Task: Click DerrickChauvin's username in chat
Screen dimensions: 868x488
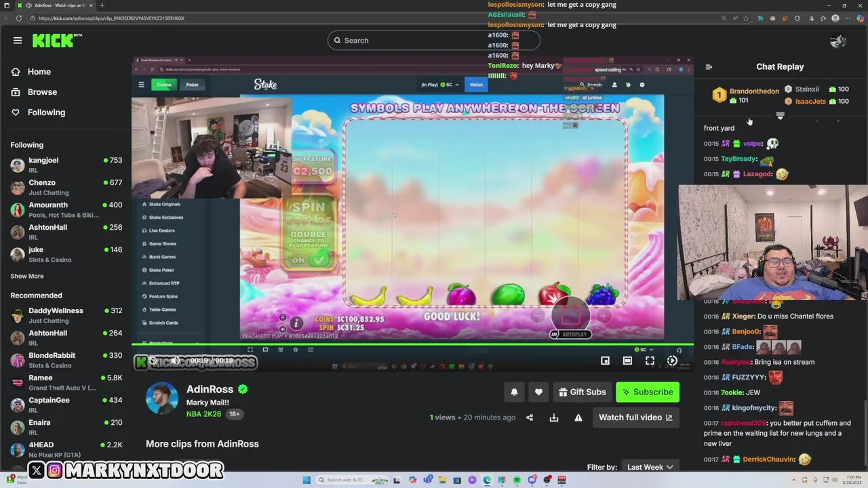Action: point(768,460)
